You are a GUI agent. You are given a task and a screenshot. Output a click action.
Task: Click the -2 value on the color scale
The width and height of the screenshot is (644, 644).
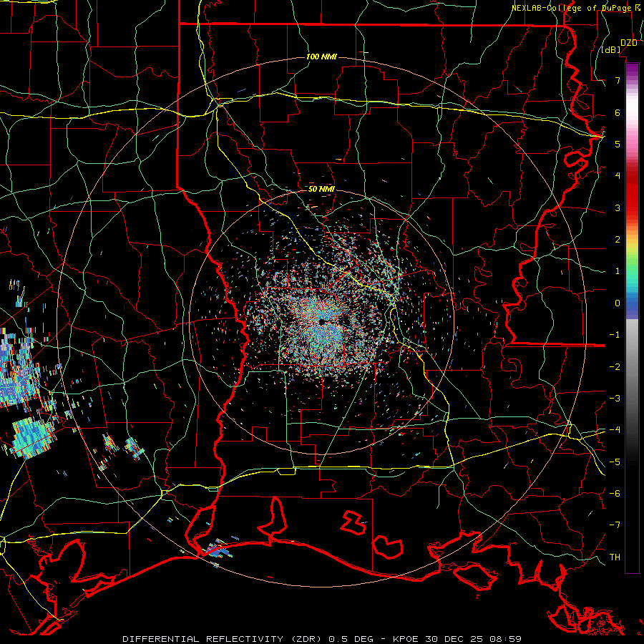[615, 366]
